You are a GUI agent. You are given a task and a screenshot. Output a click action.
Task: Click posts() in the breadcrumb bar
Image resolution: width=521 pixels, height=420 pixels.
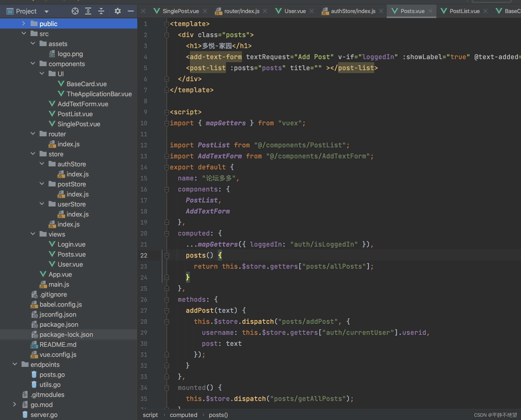pyautogui.click(x=218, y=415)
